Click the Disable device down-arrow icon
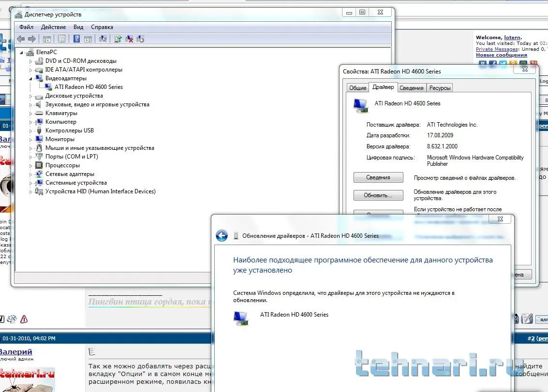The image size is (548, 392). click(x=140, y=39)
